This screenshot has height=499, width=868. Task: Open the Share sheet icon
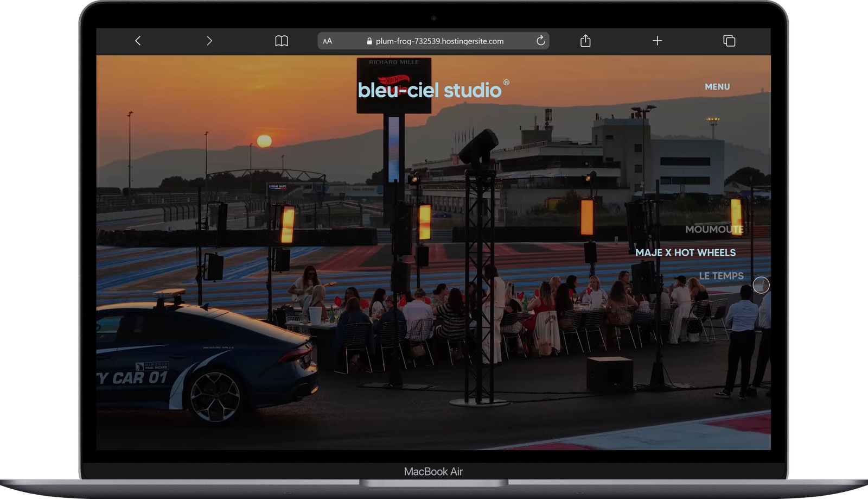(585, 41)
